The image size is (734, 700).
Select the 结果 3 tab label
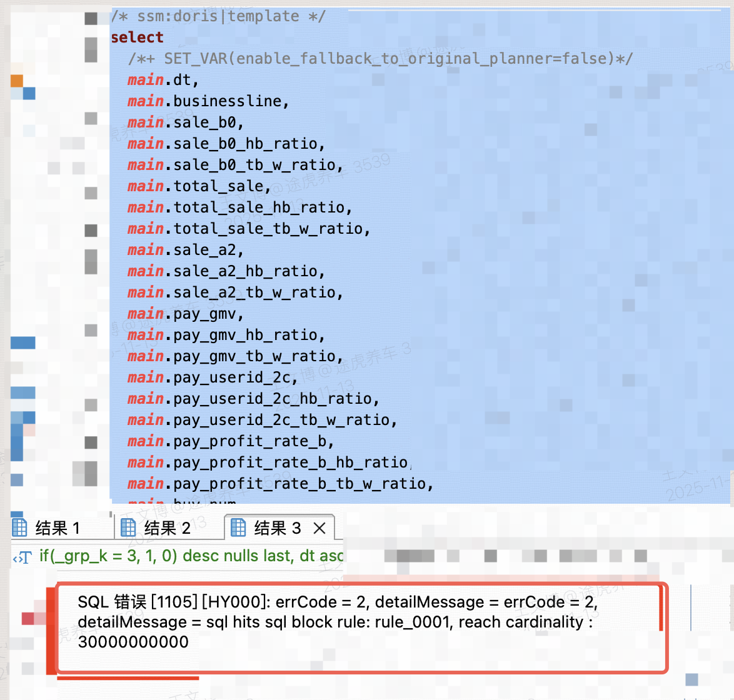pyautogui.click(x=277, y=529)
